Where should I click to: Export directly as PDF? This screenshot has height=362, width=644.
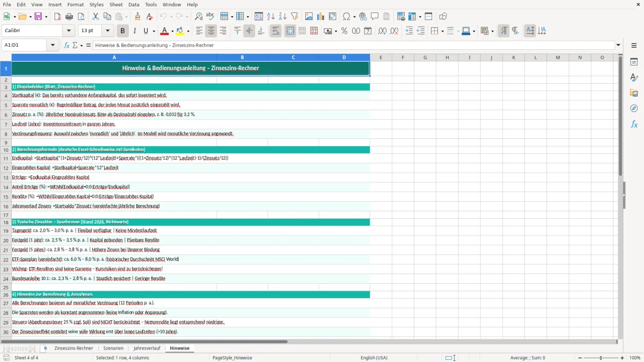tap(57, 17)
